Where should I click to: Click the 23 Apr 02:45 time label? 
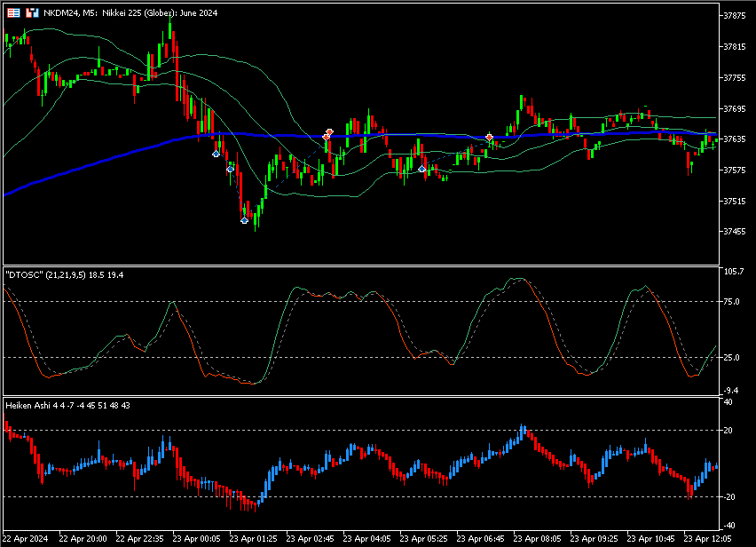coord(310,539)
